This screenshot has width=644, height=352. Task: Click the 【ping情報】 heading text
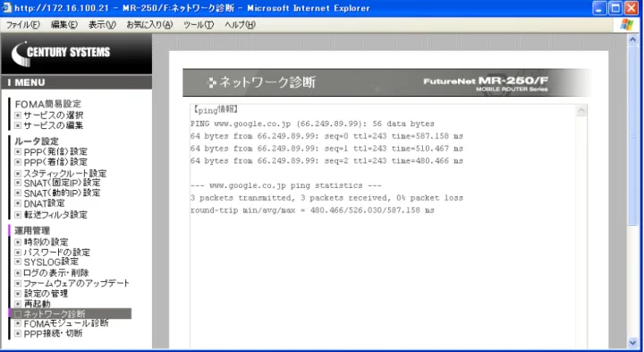[216, 110]
